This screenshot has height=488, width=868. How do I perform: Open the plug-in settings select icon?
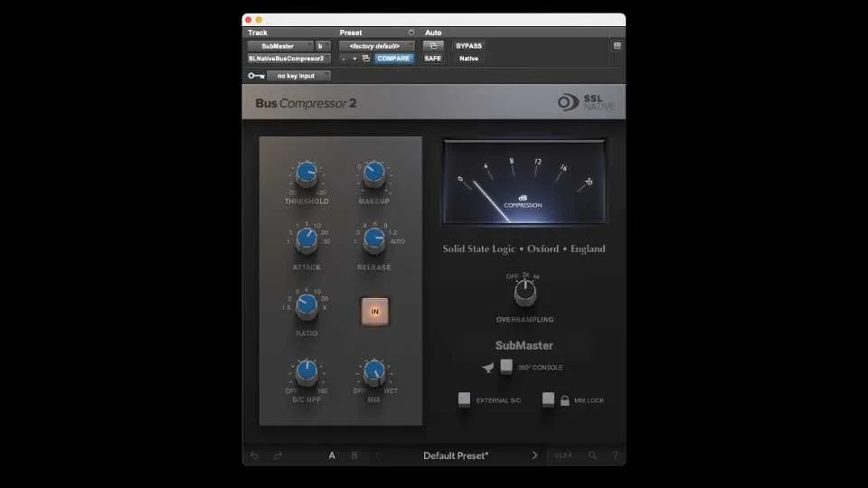[366, 58]
